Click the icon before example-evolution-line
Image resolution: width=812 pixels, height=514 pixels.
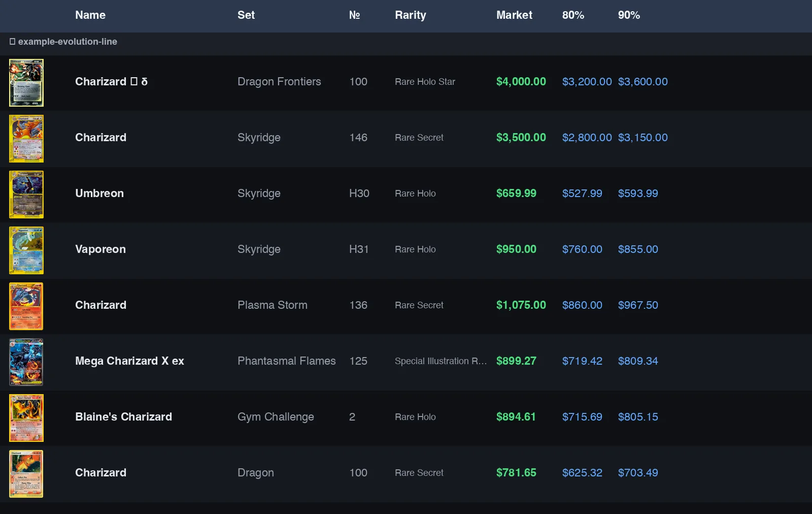(13, 42)
